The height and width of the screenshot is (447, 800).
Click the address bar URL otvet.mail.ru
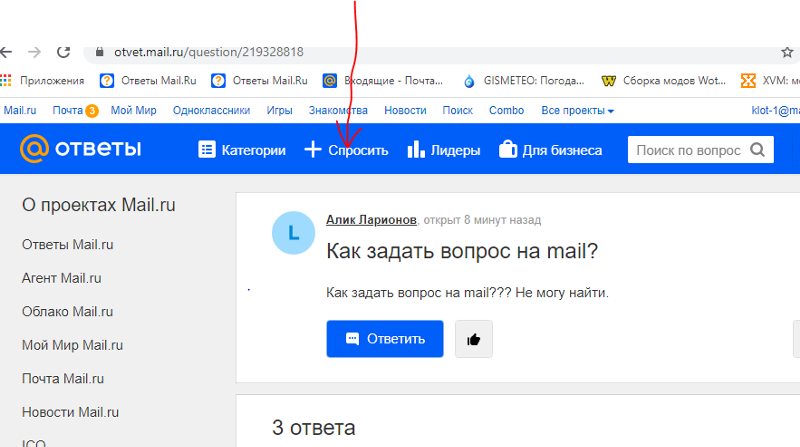point(209,52)
